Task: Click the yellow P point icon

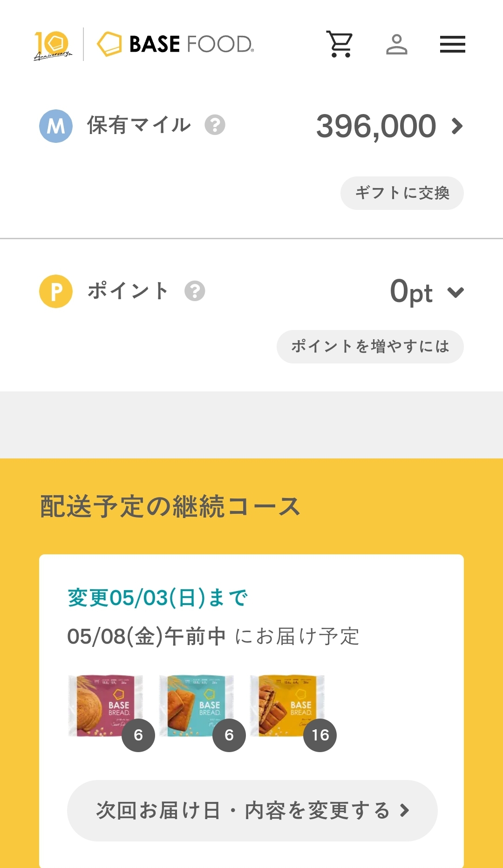Action: (56, 291)
